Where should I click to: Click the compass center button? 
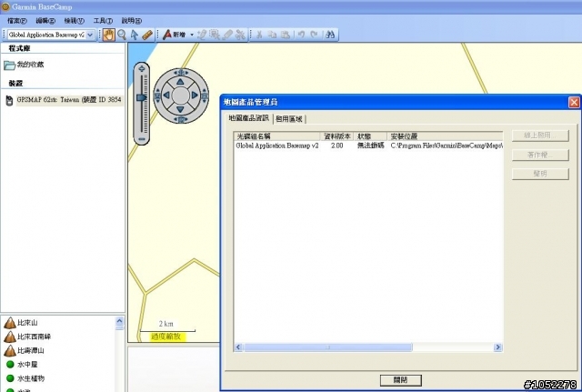click(x=181, y=95)
